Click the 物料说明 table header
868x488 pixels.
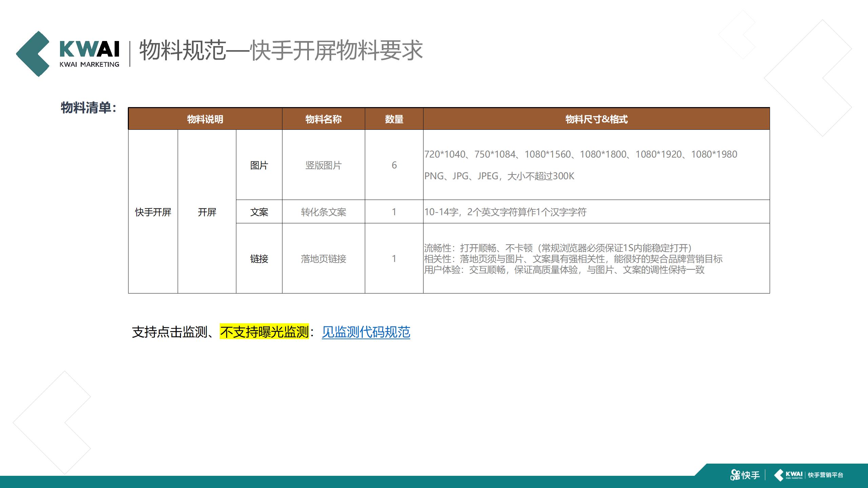click(205, 119)
